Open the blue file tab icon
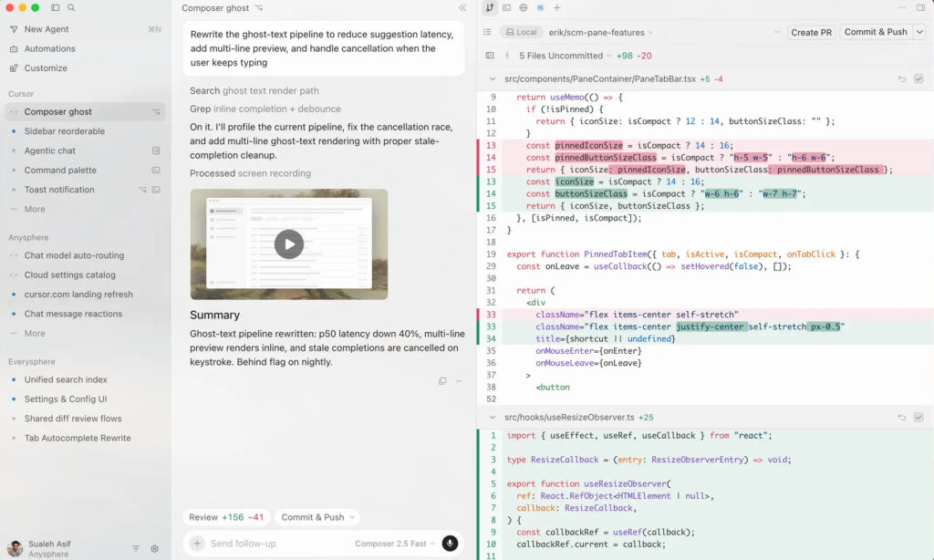The height and width of the screenshot is (560, 934). click(x=540, y=7)
